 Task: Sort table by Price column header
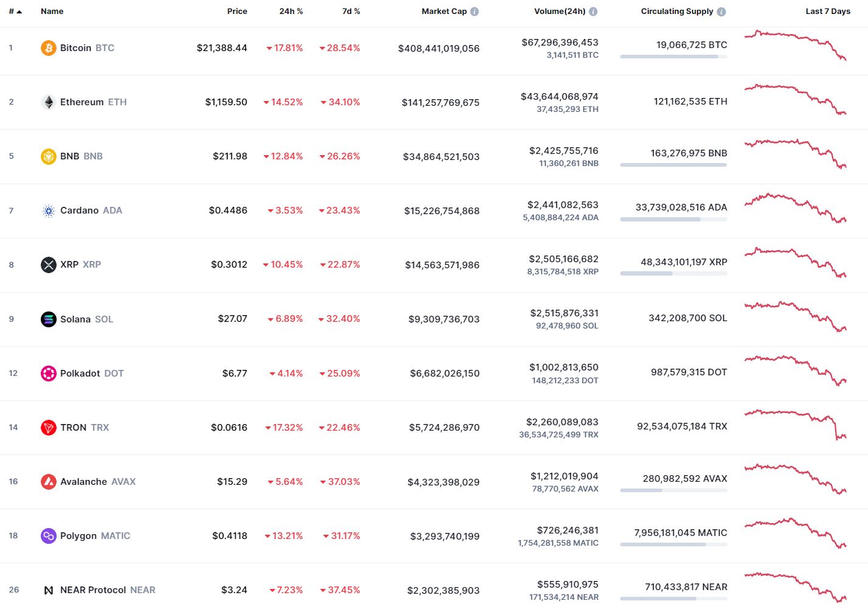click(237, 11)
